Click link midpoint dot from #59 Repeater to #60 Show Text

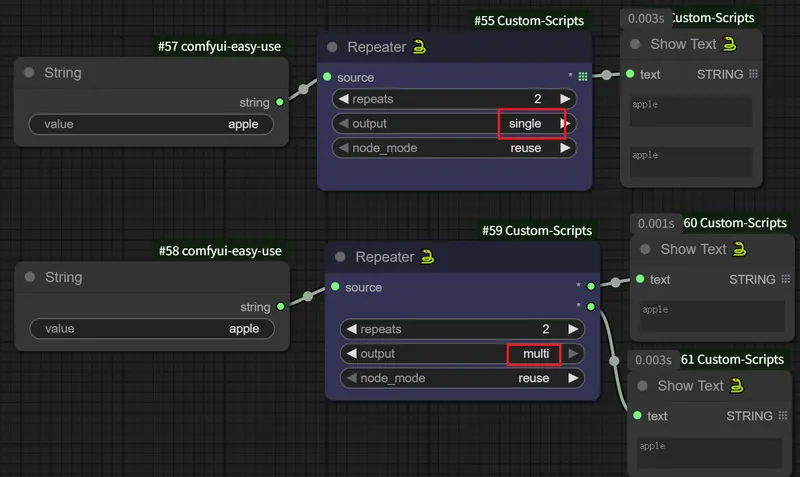(616, 282)
